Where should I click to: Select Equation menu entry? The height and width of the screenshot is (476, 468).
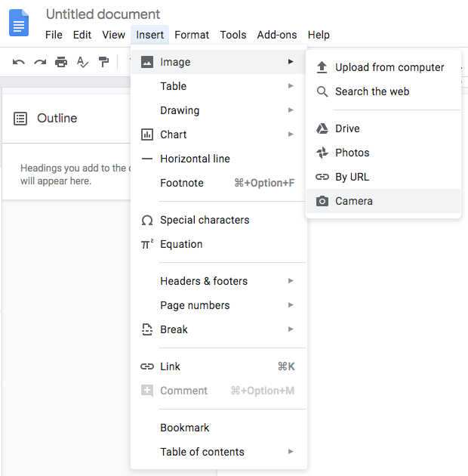(218, 244)
